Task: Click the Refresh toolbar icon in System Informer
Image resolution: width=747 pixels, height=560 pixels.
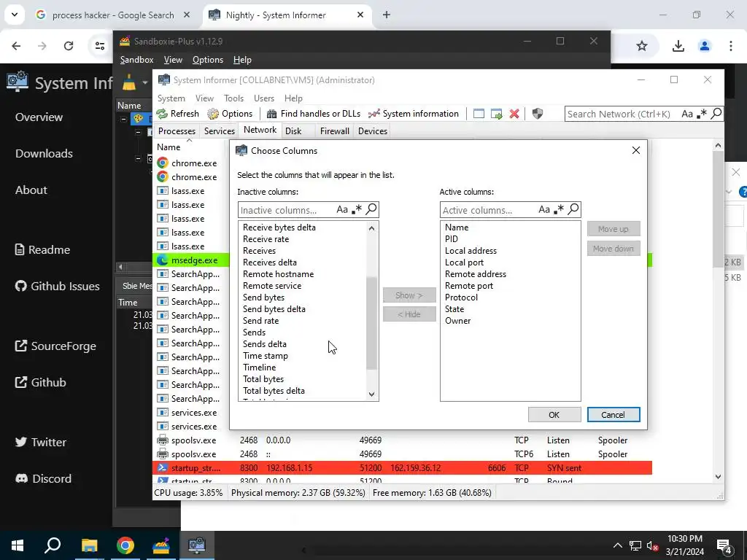Action: tap(162, 114)
